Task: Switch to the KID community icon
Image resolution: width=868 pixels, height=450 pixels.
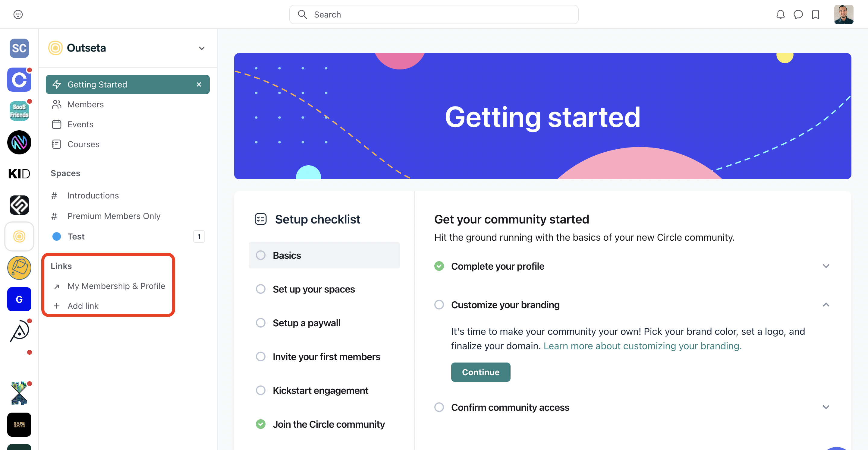Action: click(19, 174)
